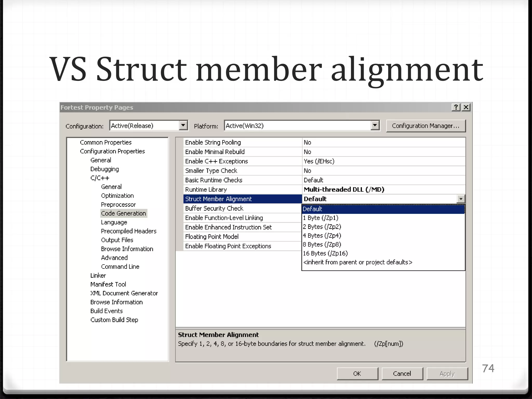Select Enable Floating Point Exceptions property

click(x=243, y=246)
